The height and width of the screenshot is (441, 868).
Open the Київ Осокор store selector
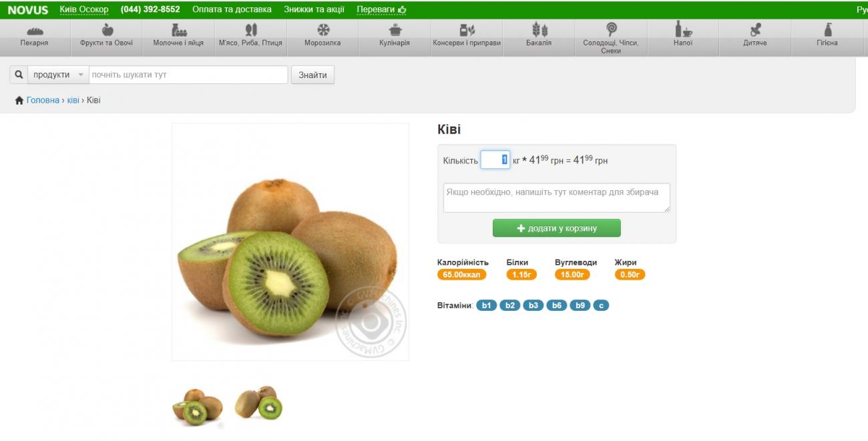84,9
